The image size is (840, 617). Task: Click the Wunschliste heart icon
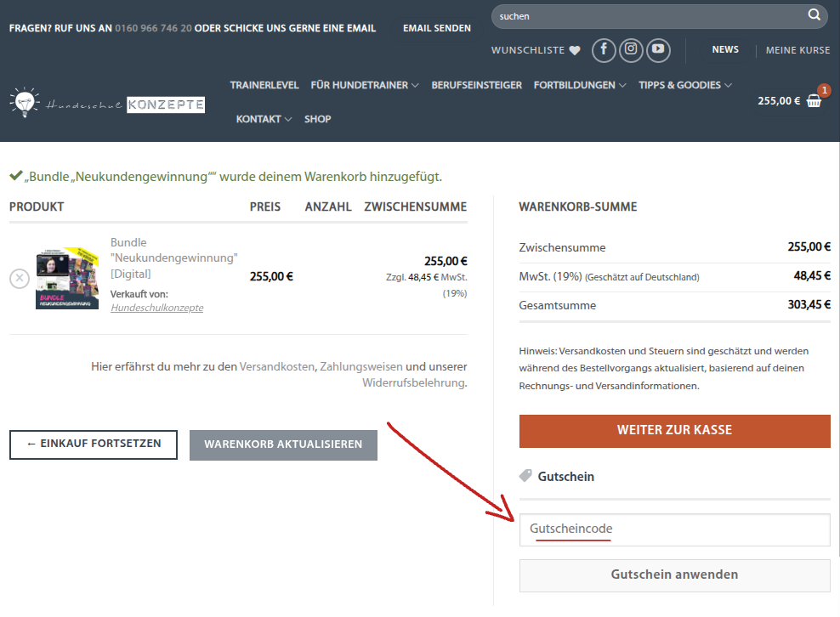coord(575,51)
